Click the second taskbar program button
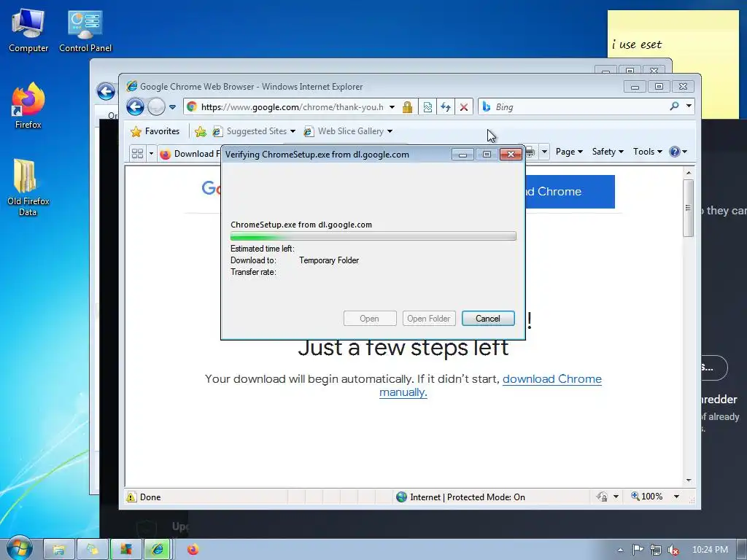This screenshot has width=747, height=560. pos(93,550)
